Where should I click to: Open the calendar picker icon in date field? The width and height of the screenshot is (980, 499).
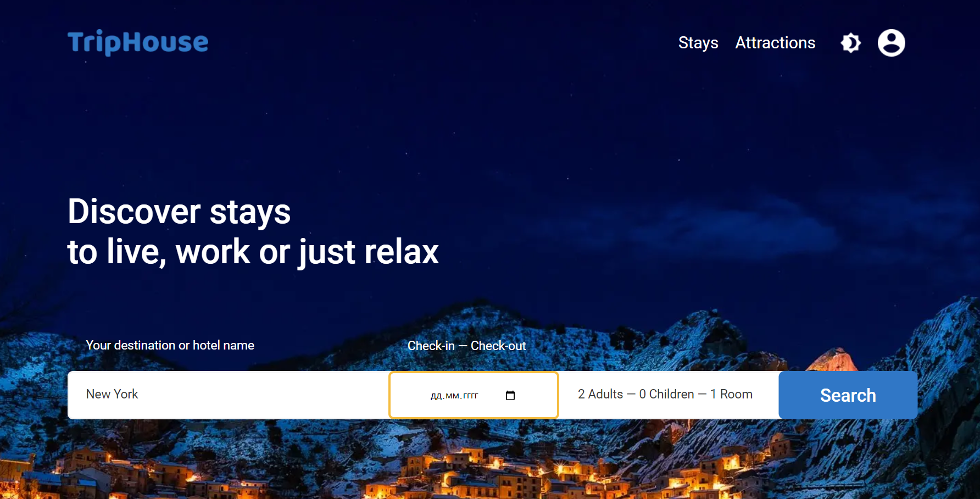click(510, 395)
